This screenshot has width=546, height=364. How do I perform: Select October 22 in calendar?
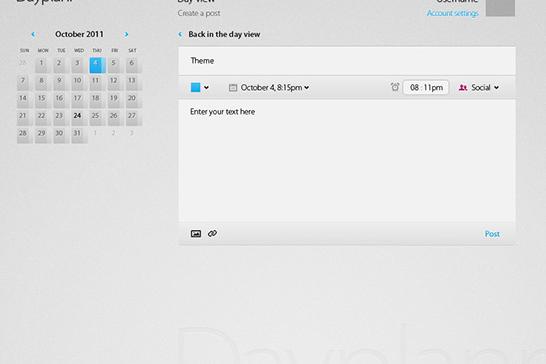(x=43, y=118)
